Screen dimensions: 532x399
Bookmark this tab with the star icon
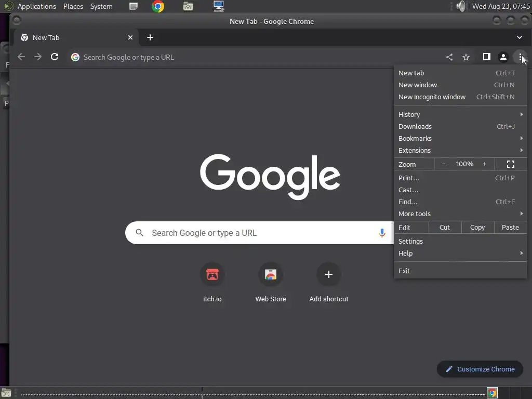(x=466, y=57)
